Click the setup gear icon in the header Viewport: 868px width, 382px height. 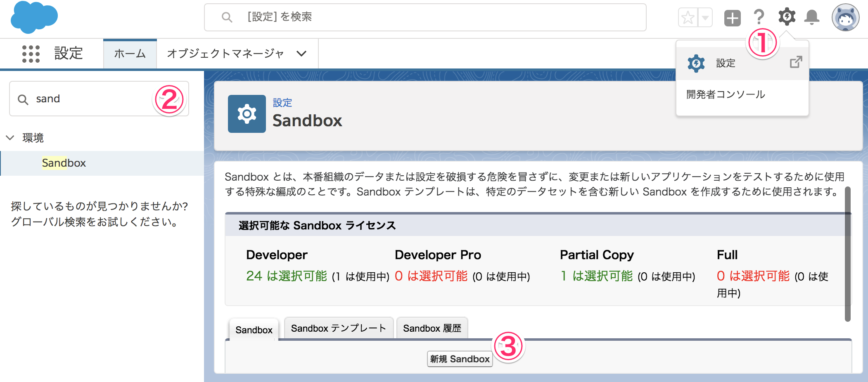pyautogui.click(x=787, y=17)
